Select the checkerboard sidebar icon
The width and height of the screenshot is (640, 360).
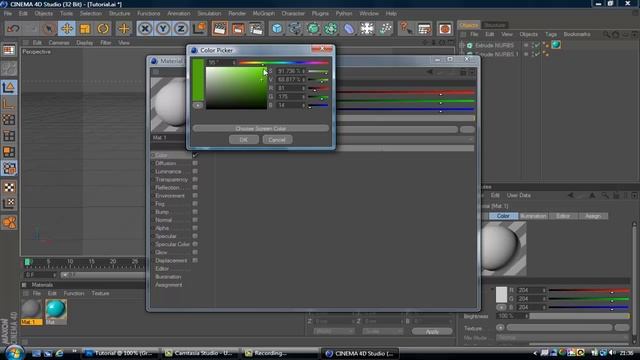tap(9, 187)
